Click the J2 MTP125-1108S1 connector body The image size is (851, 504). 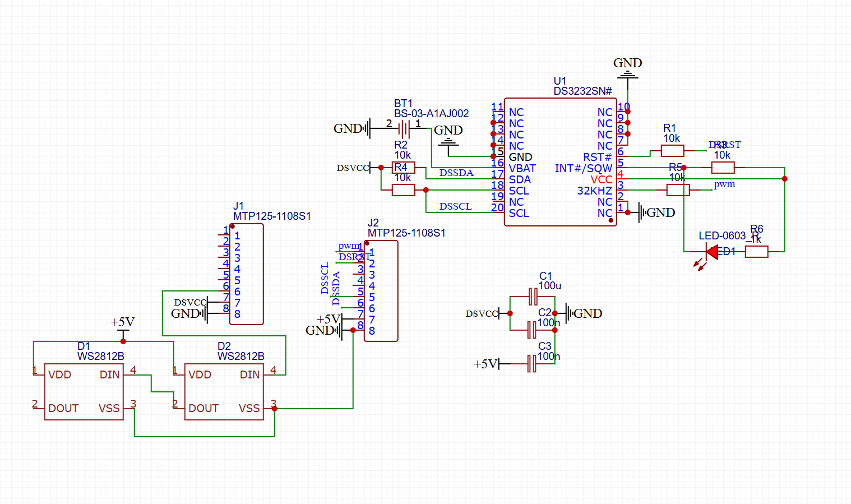point(381,291)
